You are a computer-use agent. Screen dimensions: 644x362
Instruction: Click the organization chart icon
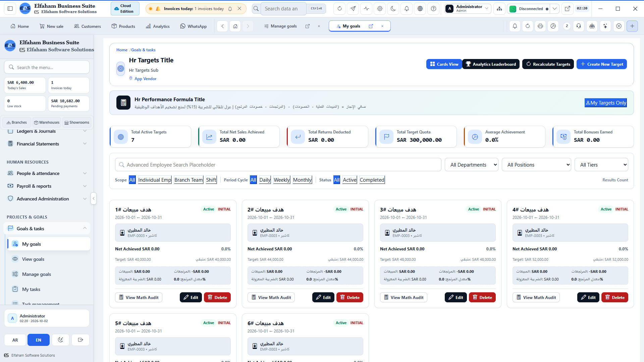(x=499, y=9)
